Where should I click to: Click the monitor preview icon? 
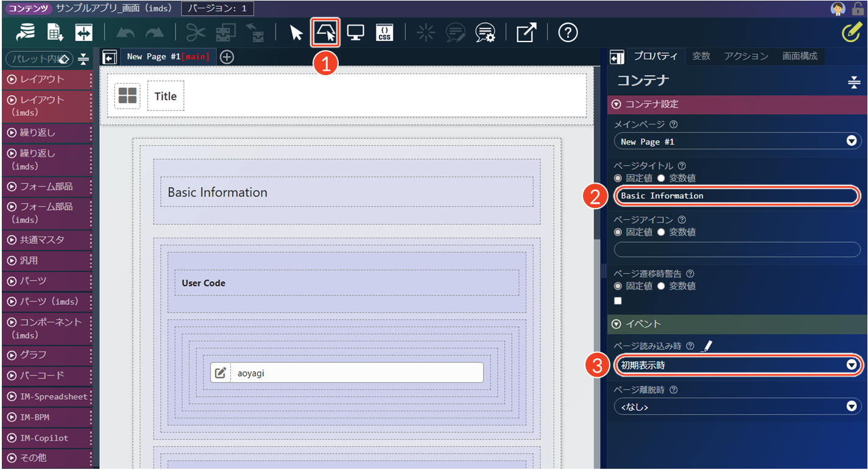coord(355,33)
